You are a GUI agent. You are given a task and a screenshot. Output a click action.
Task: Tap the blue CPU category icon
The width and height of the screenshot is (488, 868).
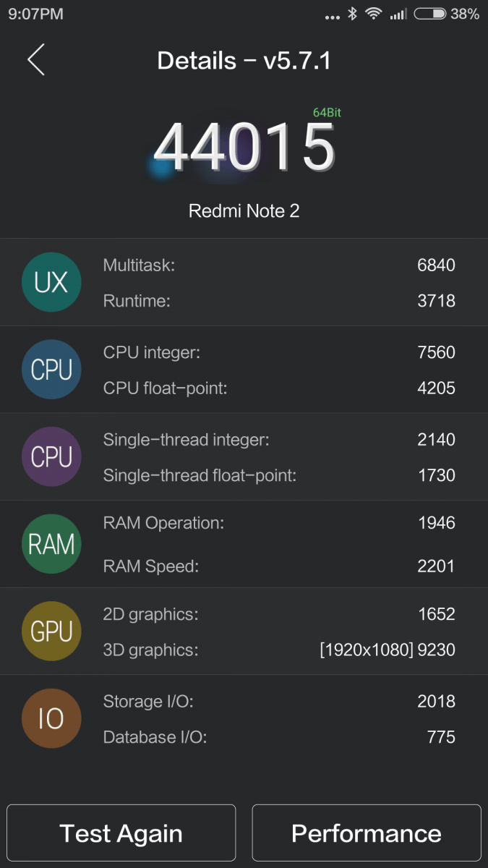pos(51,370)
